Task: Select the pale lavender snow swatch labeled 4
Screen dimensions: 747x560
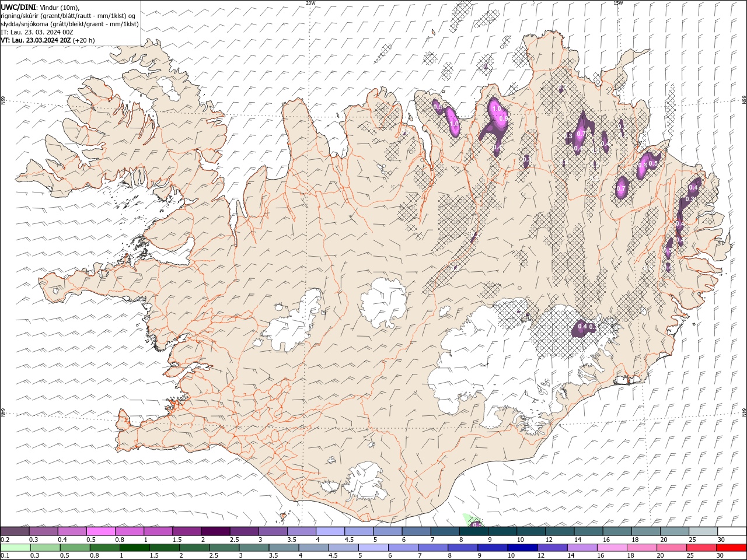Action: point(330,531)
